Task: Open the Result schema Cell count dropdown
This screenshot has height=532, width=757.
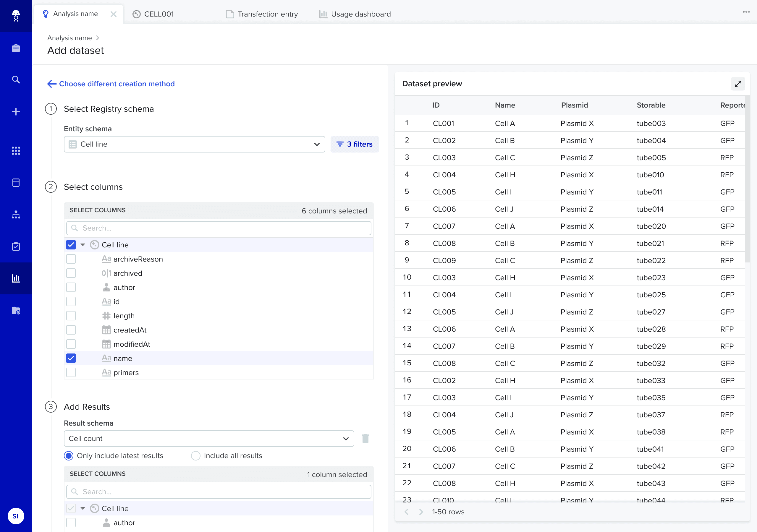Action: [209, 438]
